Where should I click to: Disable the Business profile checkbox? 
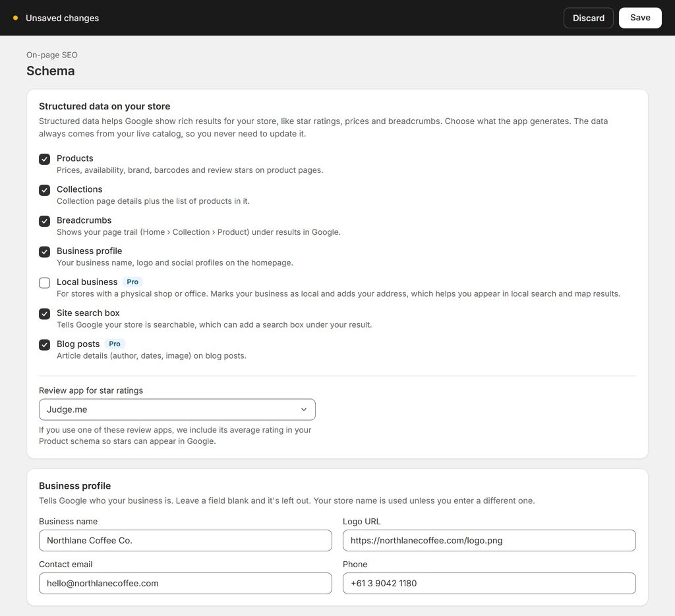pyautogui.click(x=44, y=251)
